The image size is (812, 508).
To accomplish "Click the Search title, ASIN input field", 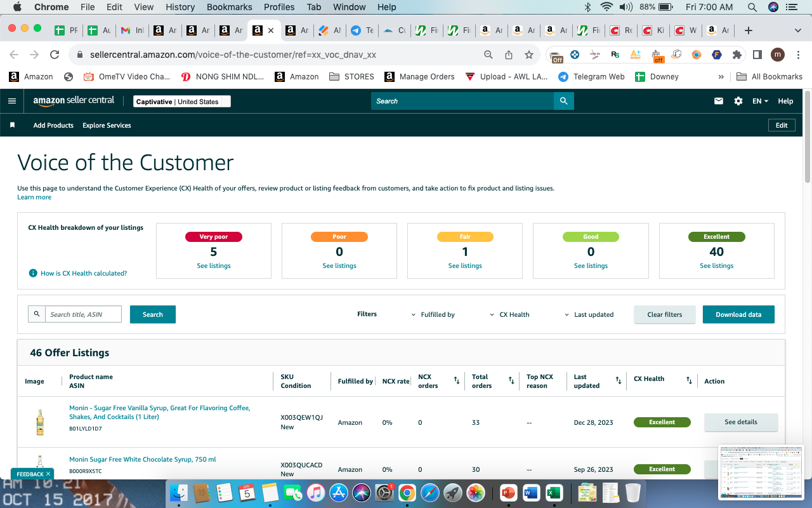I will point(83,314).
